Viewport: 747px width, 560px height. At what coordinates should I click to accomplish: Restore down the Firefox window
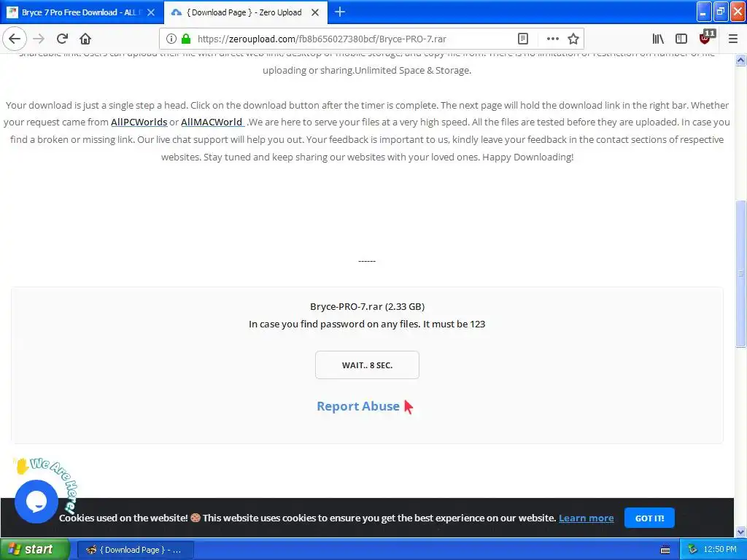pyautogui.click(x=720, y=12)
